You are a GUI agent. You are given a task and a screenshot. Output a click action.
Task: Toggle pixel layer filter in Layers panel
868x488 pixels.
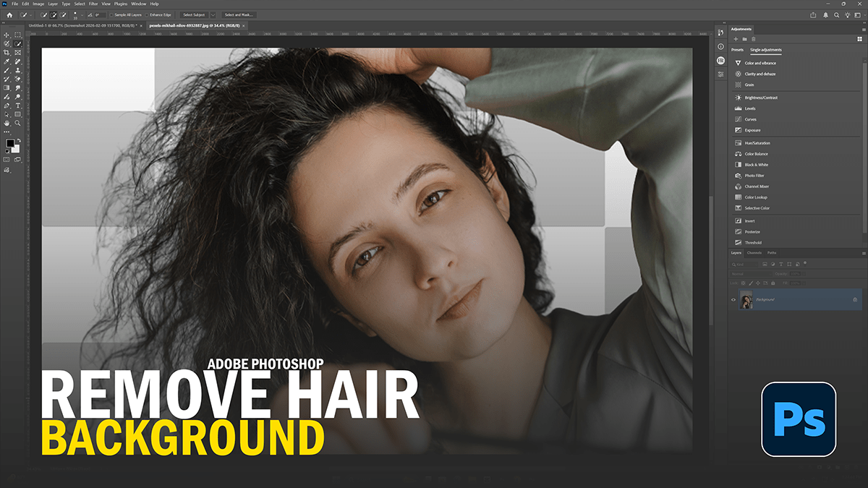765,264
